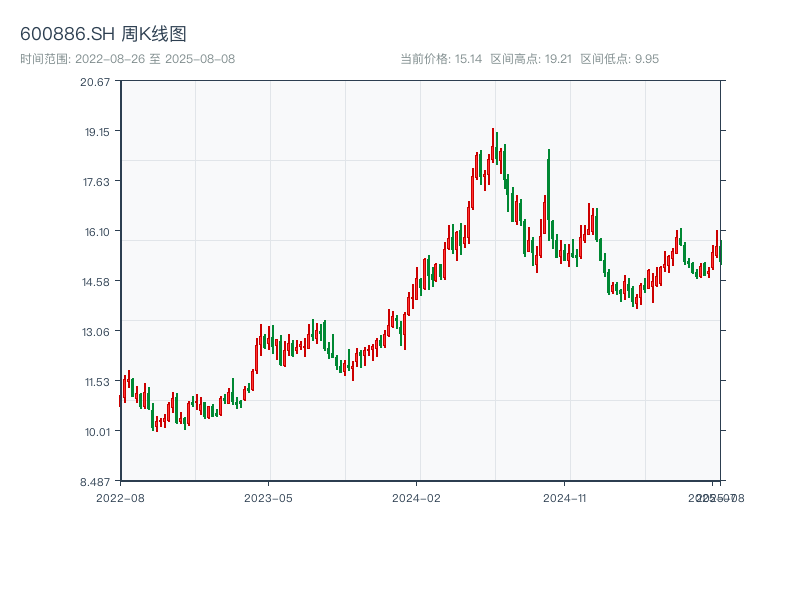Click y-axis value 17.63
The height and width of the screenshot is (600, 800).
coord(96,182)
